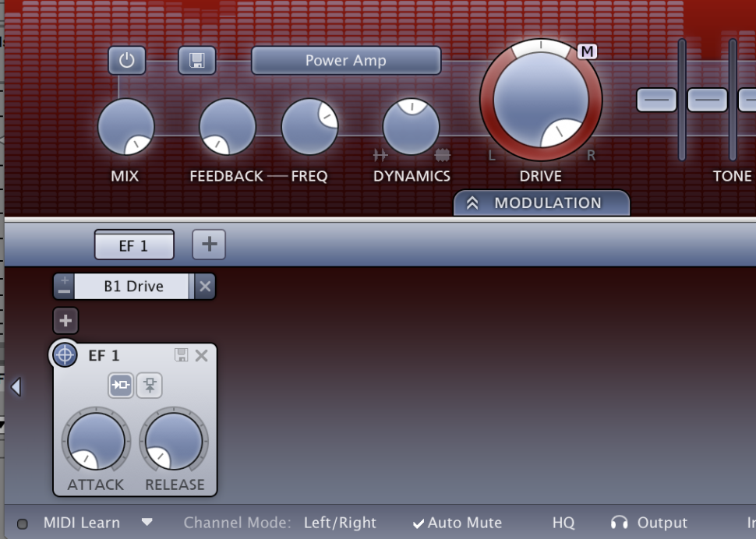Add a new modulation source with the plus button
Viewport: 756px width, 539px height.
[65, 320]
